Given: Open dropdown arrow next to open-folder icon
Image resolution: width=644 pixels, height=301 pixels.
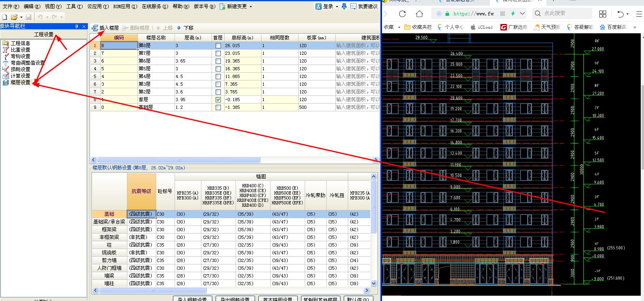Looking at the screenshot, I should (21, 17).
